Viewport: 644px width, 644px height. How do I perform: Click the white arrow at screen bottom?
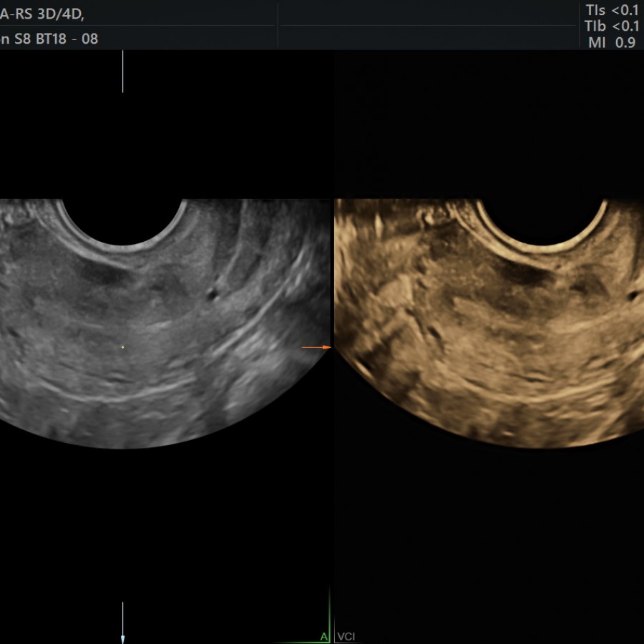(x=122, y=633)
